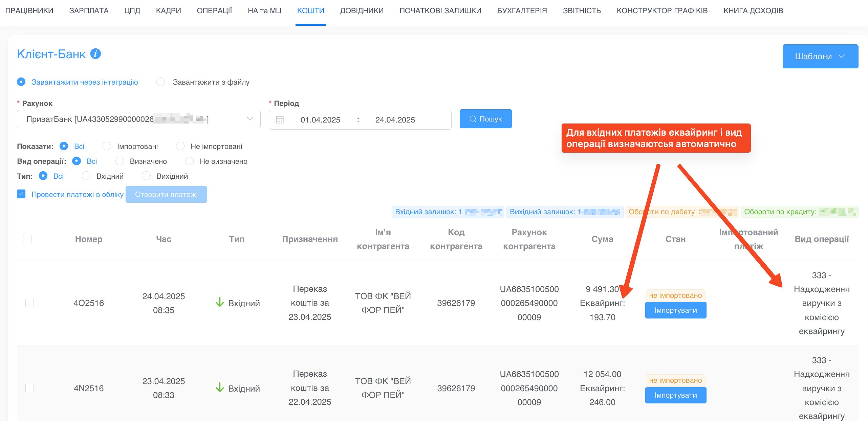This screenshot has width=868, height=421.
Task: Click sum 12 054.00 in second row
Action: click(602, 374)
